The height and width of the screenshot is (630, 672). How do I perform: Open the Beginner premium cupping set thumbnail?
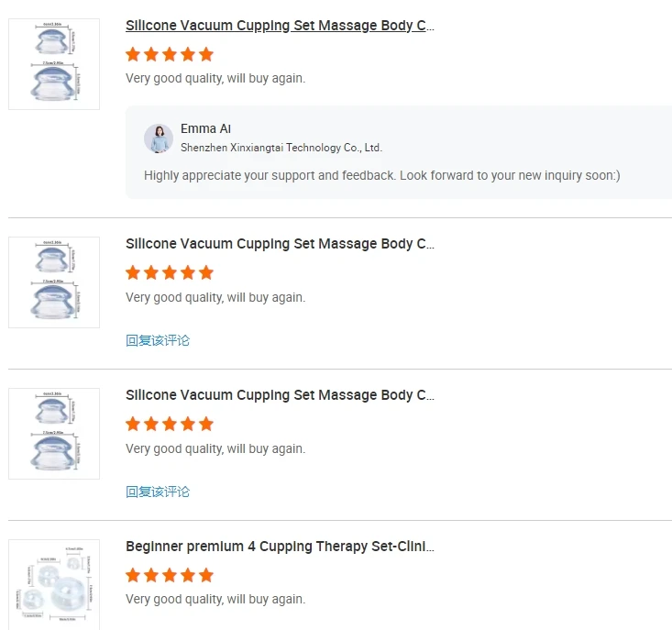pos(54,584)
